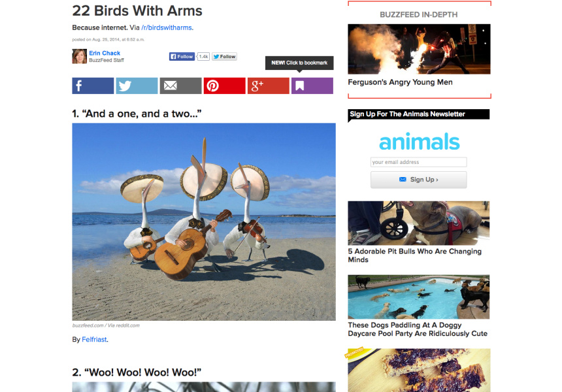Viewport: 562px width, 392px height.
Task: Open the pit bull article thumbnail
Action: pyautogui.click(x=419, y=223)
